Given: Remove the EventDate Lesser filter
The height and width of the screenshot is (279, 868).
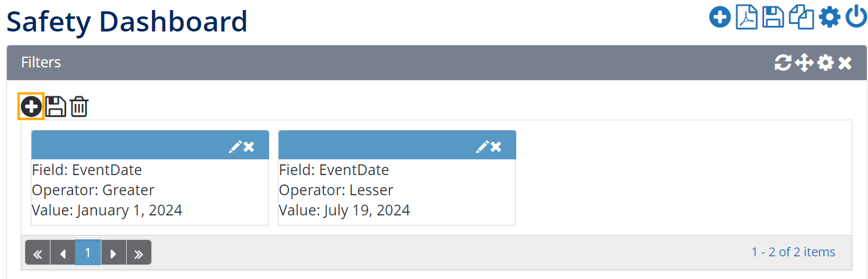Looking at the screenshot, I should (497, 147).
